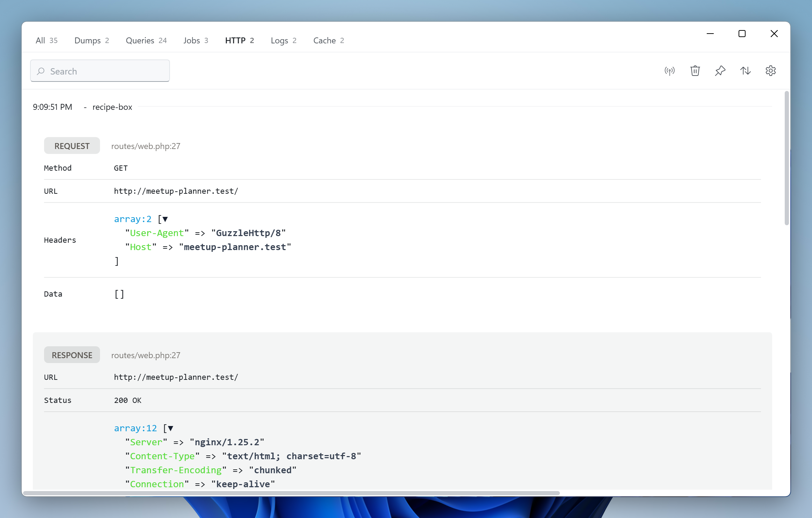
Task: Go to the Cache tab
Action: coord(329,41)
